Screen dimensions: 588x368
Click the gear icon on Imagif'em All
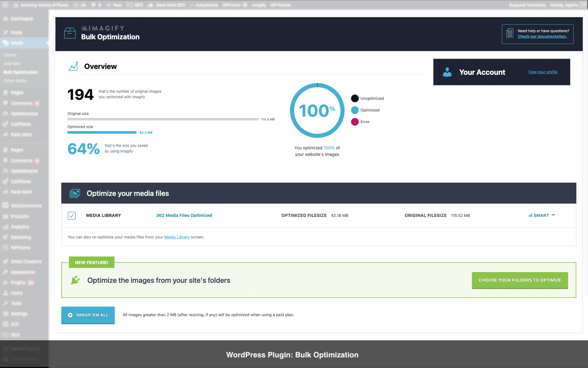[70, 315]
